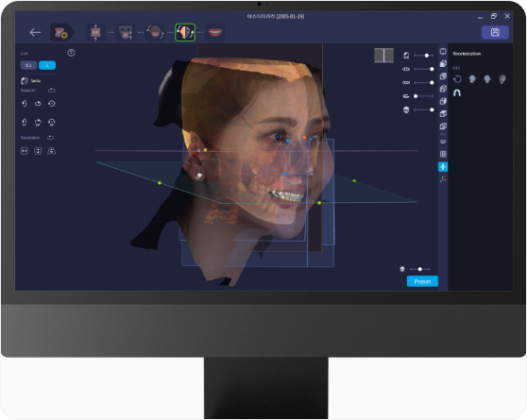Select the face-skull reorientation step highlighted green
Screen dimensions: 527x420
point(185,32)
